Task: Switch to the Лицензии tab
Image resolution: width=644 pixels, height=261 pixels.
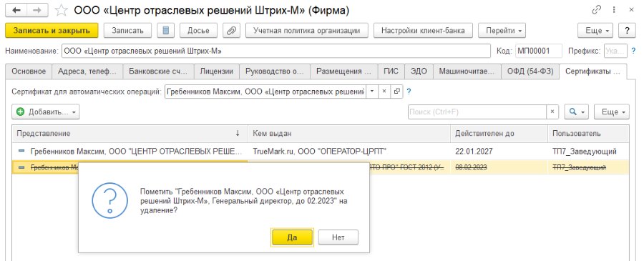Action: (216, 71)
